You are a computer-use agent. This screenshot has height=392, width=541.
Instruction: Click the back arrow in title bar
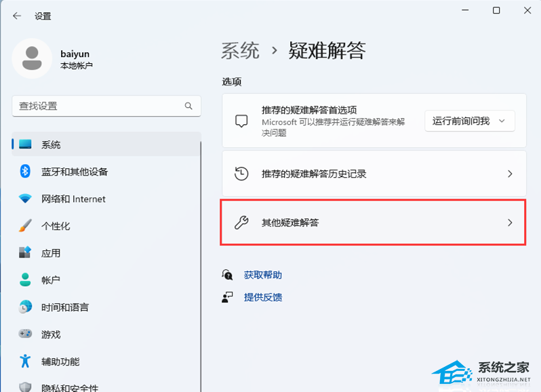16,16
